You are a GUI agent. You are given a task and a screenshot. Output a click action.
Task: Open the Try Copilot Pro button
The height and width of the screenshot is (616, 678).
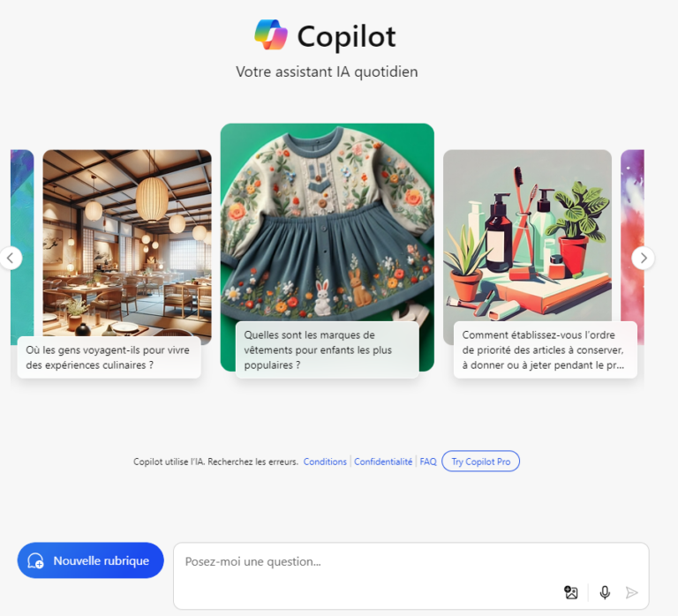[481, 462]
